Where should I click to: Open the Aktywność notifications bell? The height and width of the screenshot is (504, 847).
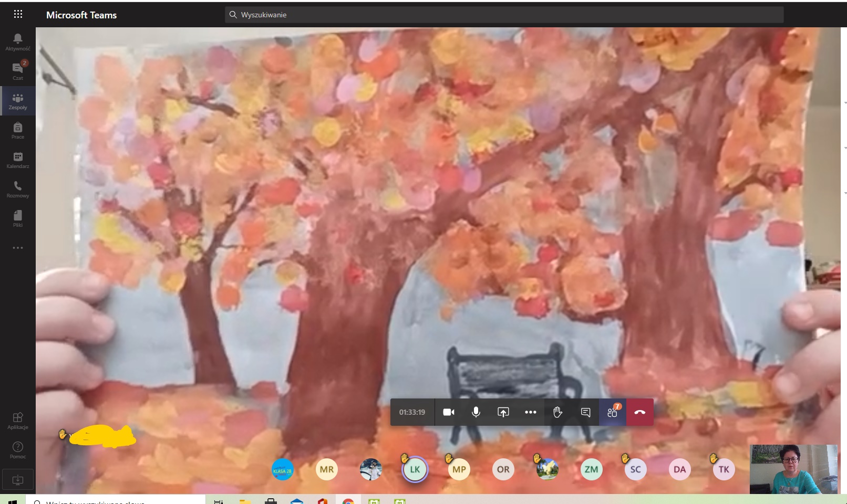[x=18, y=41]
